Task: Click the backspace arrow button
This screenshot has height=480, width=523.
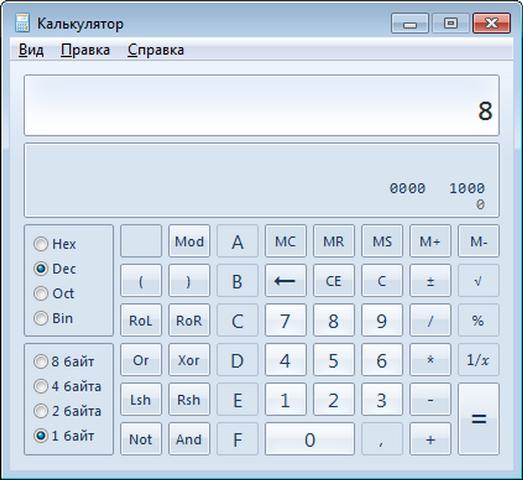Action: (286, 281)
